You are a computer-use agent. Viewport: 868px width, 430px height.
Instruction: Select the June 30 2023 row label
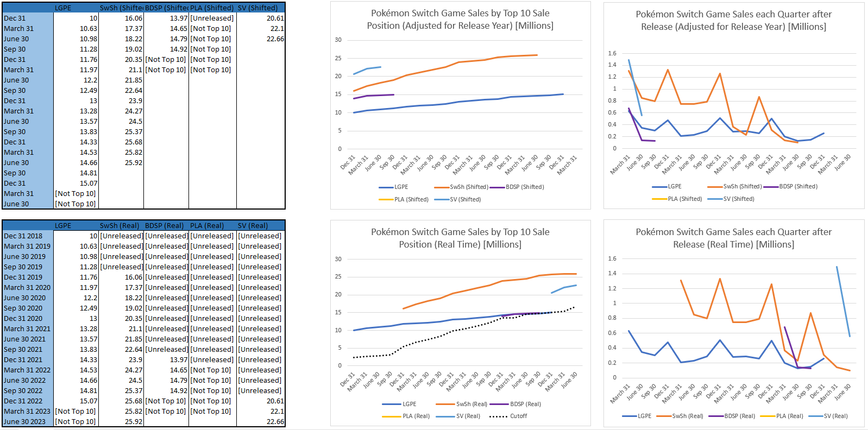click(x=28, y=421)
